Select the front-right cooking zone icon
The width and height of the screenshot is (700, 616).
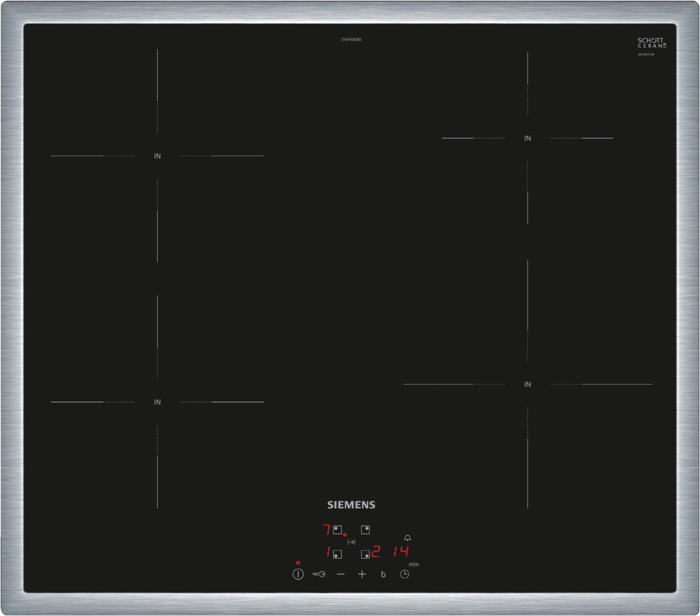(365, 554)
